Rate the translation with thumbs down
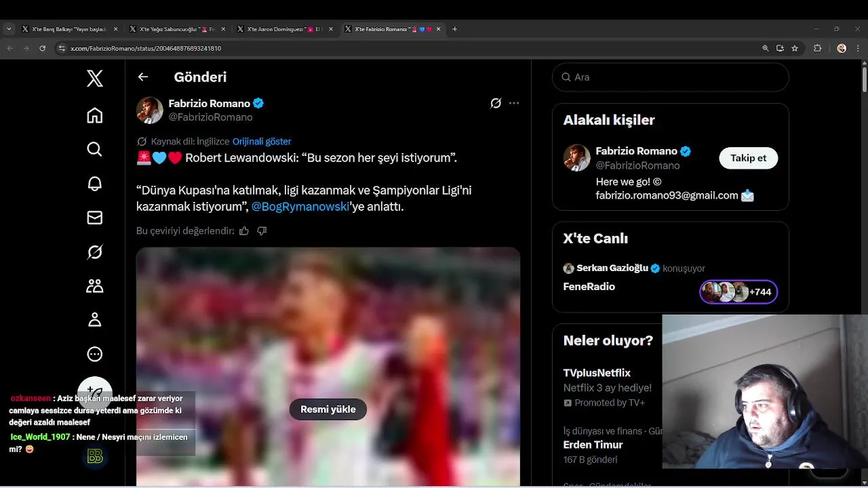Screen dimensions: 868x488 click(x=262, y=231)
